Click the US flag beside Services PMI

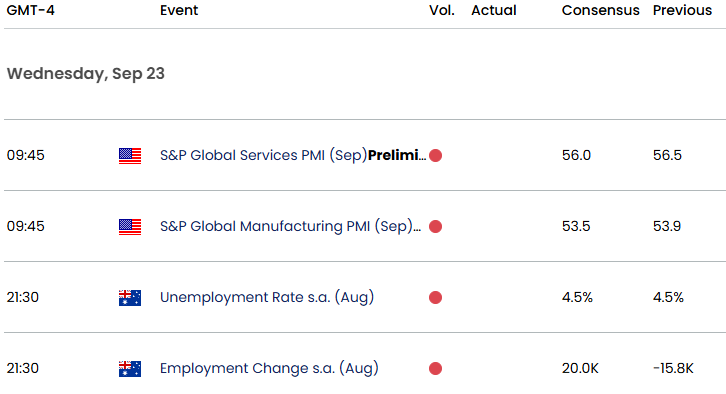tap(130, 156)
